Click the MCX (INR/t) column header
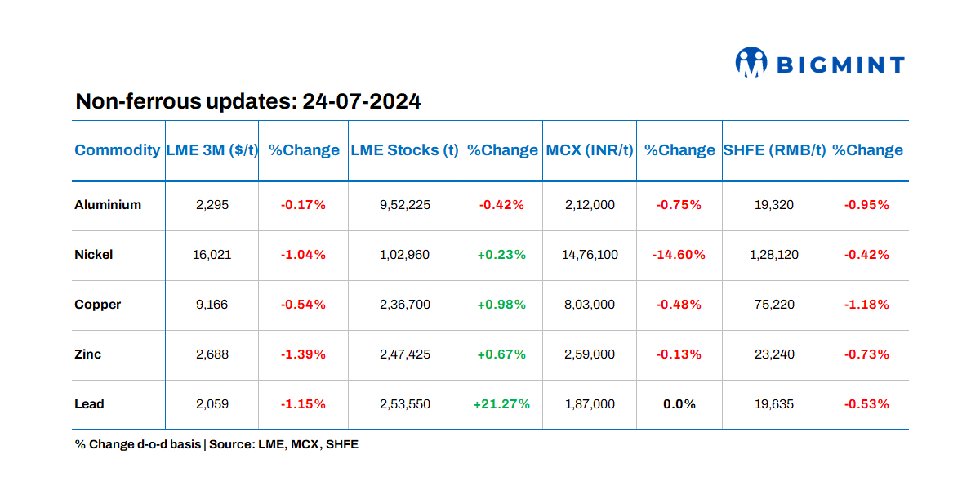Image resolution: width=980 pixels, height=490 pixels. 589,150
